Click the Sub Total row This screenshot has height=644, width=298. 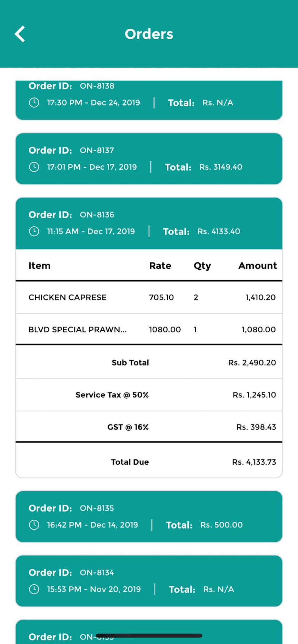[149, 362]
